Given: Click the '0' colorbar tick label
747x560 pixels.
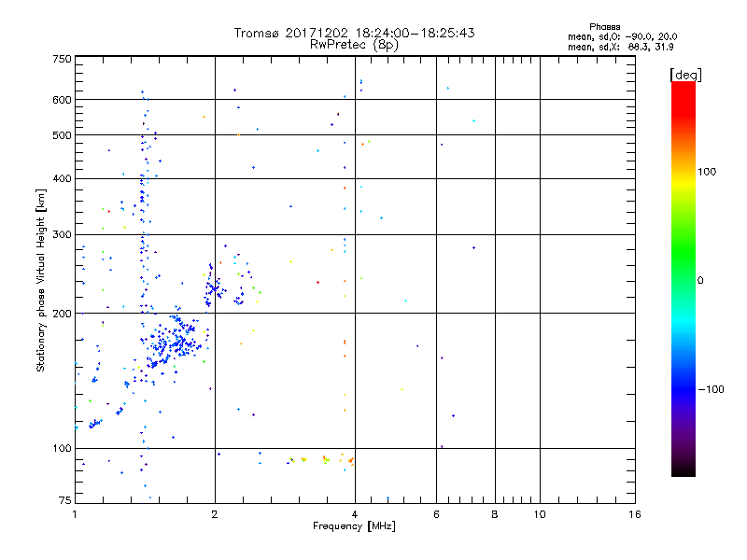Looking at the screenshot, I should pos(700,281).
